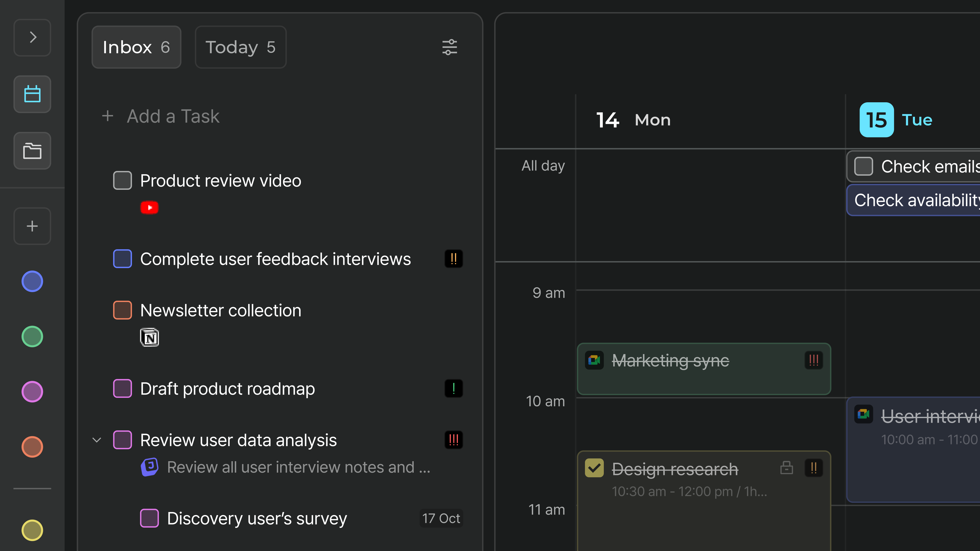Viewport: 980px width, 551px height.
Task: Uncheck the completed Design research task
Action: (x=594, y=468)
